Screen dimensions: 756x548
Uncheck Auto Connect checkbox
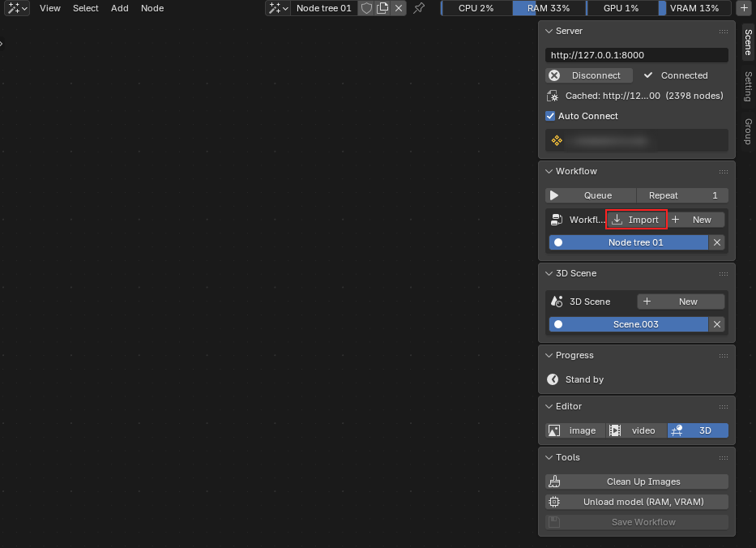tap(550, 116)
